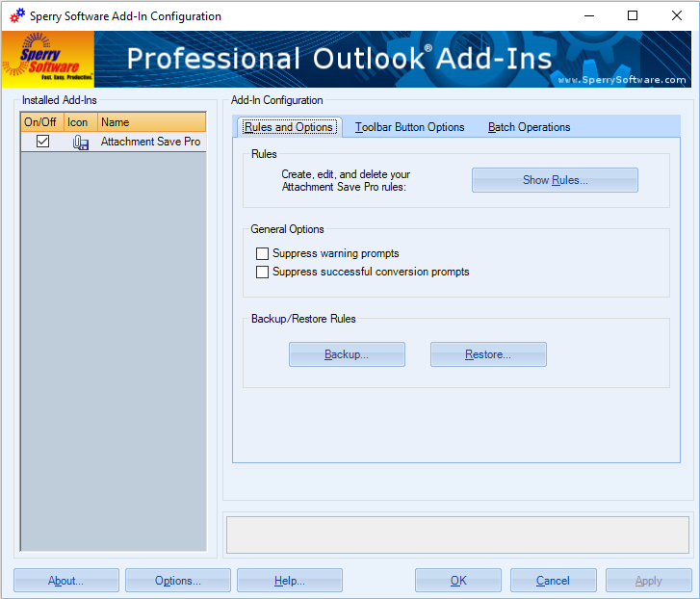Open the Toolbar Button Options tab
Viewport: 700px width, 599px height.
pyautogui.click(x=410, y=127)
